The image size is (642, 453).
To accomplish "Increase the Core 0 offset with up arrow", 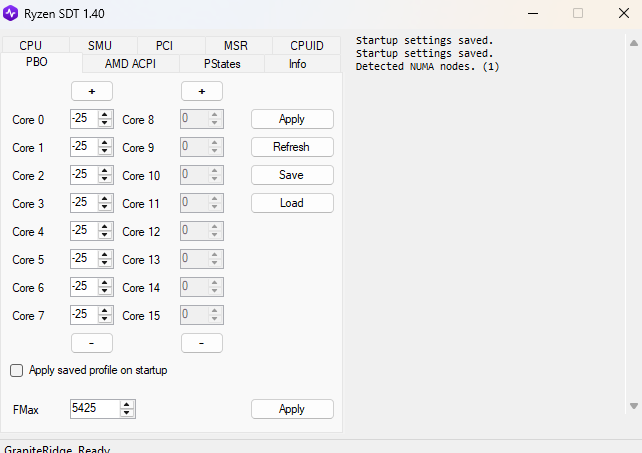I will click(x=105, y=115).
